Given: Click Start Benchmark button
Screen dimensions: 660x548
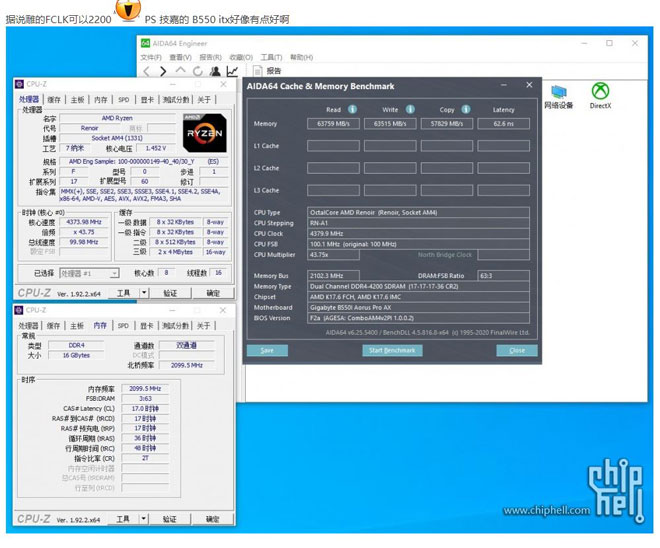Looking at the screenshot, I should [x=392, y=350].
